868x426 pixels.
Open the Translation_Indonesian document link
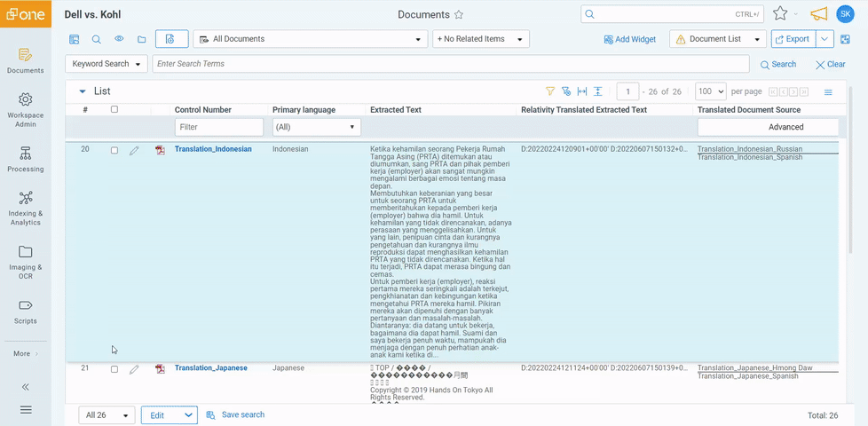213,149
